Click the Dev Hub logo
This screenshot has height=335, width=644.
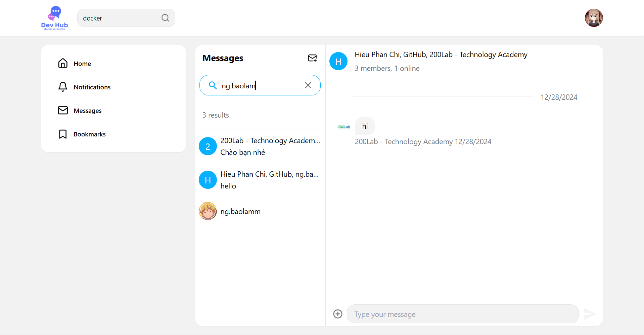(x=54, y=18)
